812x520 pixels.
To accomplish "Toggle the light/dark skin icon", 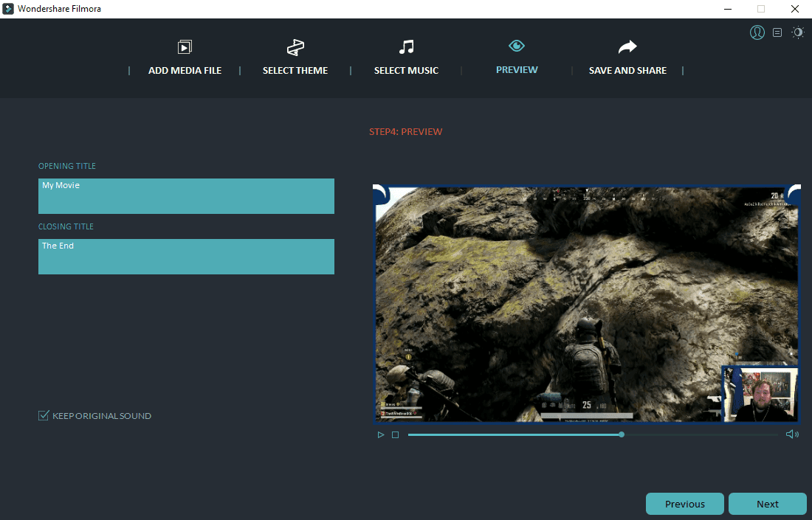I will coord(798,32).
